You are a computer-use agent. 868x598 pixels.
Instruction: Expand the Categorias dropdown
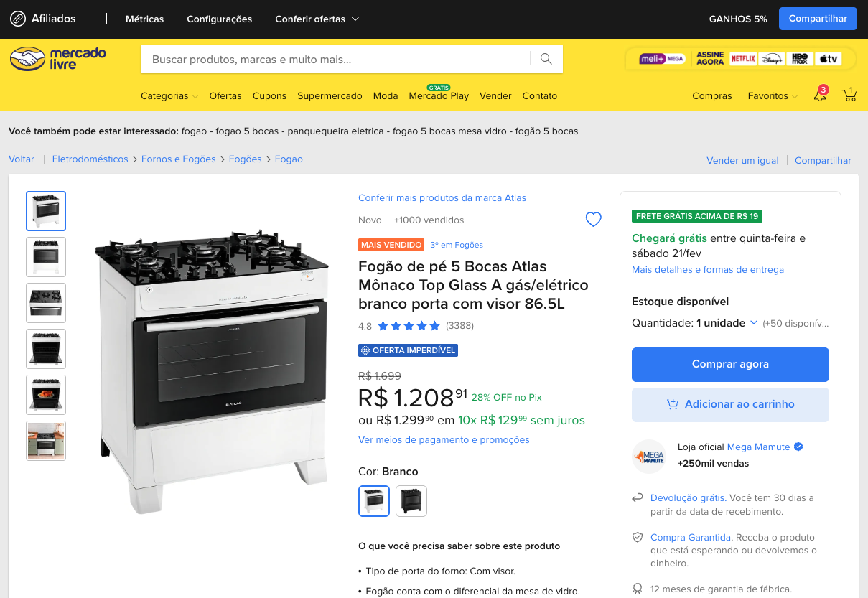pyautogui.click(x=169, y=95)
